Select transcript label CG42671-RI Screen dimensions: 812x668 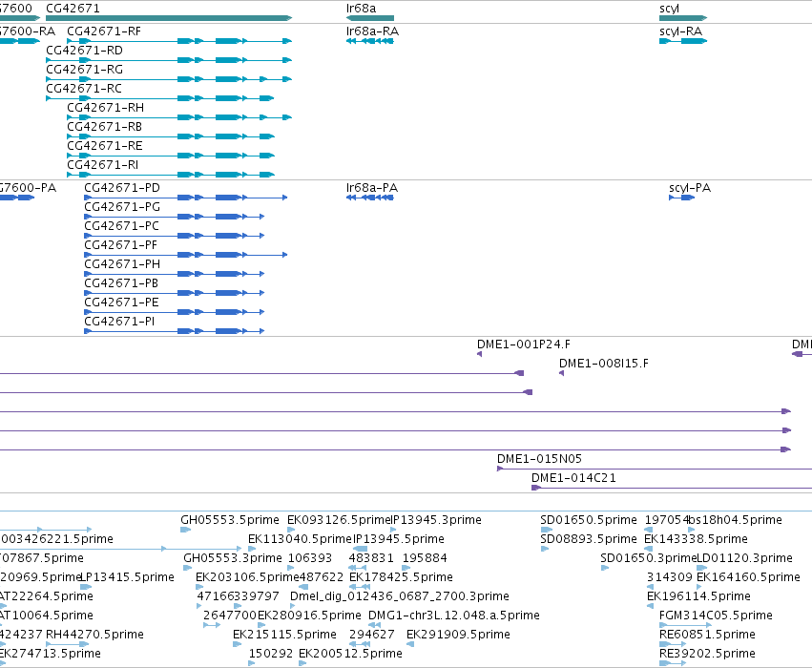tap(102, 165)
